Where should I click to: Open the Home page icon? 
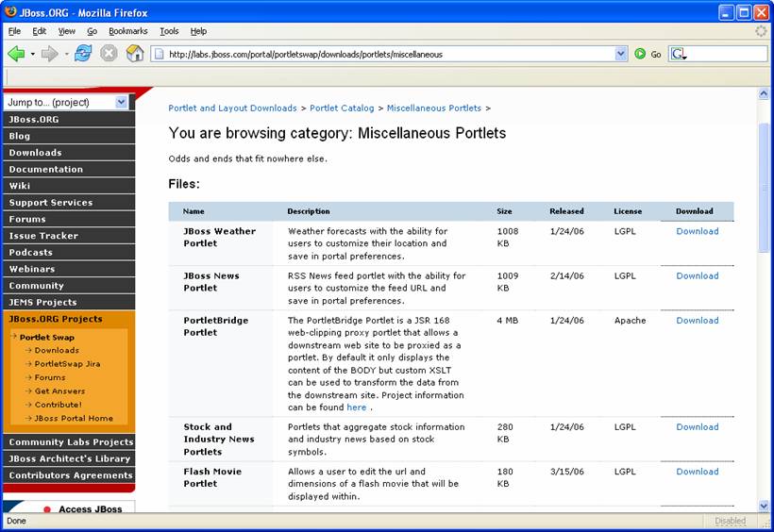click(135, 53)
